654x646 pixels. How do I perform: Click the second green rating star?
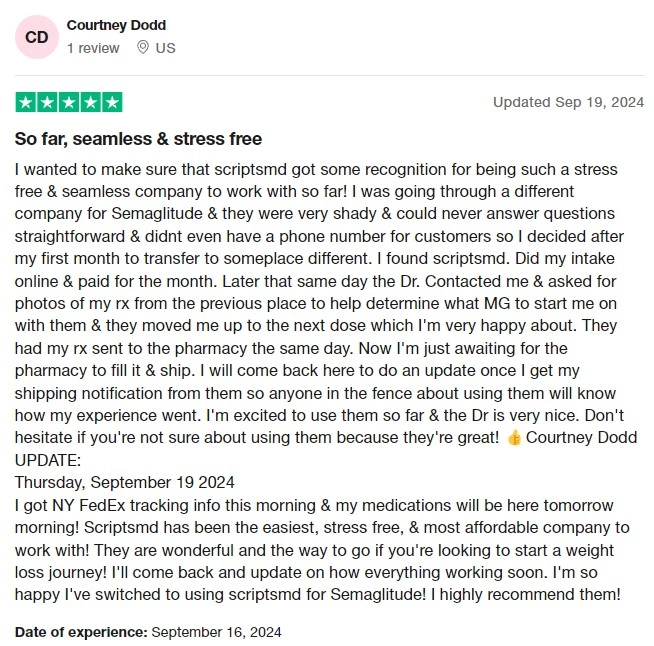[48, 102]
